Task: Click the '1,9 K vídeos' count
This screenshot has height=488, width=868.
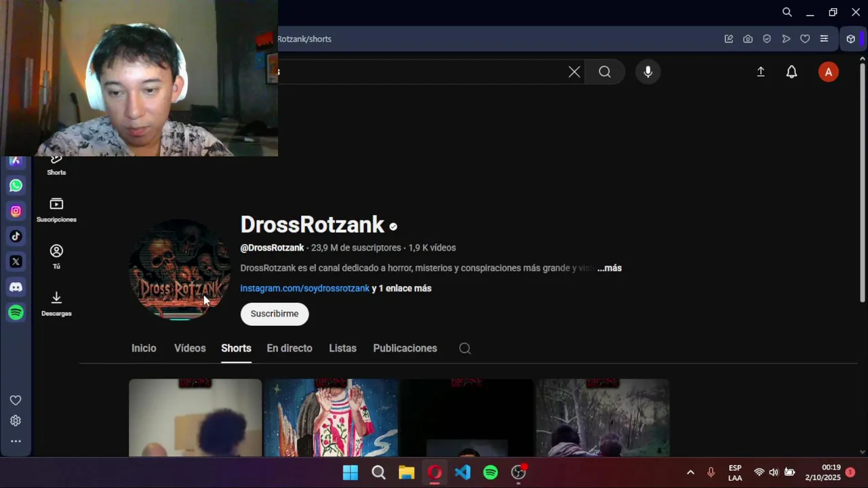Action: tap(432, 248)
